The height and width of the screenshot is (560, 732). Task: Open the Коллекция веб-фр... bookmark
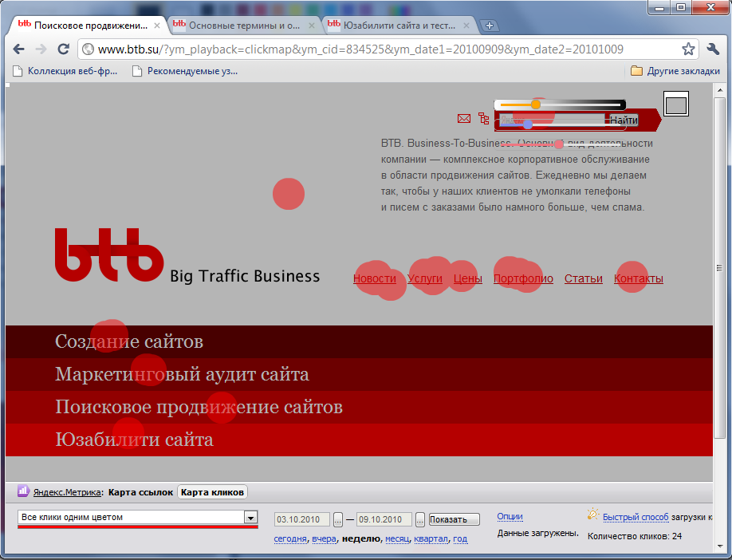coord(65,71)
